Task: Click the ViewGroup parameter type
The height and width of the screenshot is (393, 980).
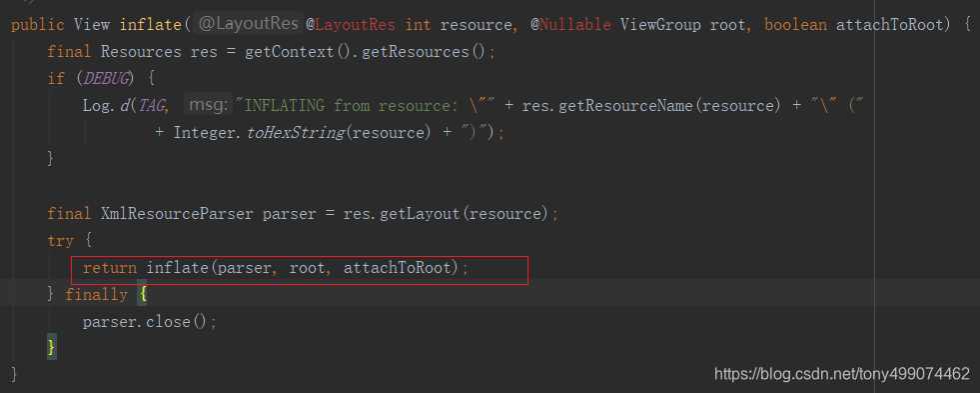Action: pyautogui.click(x=660, y=24)
